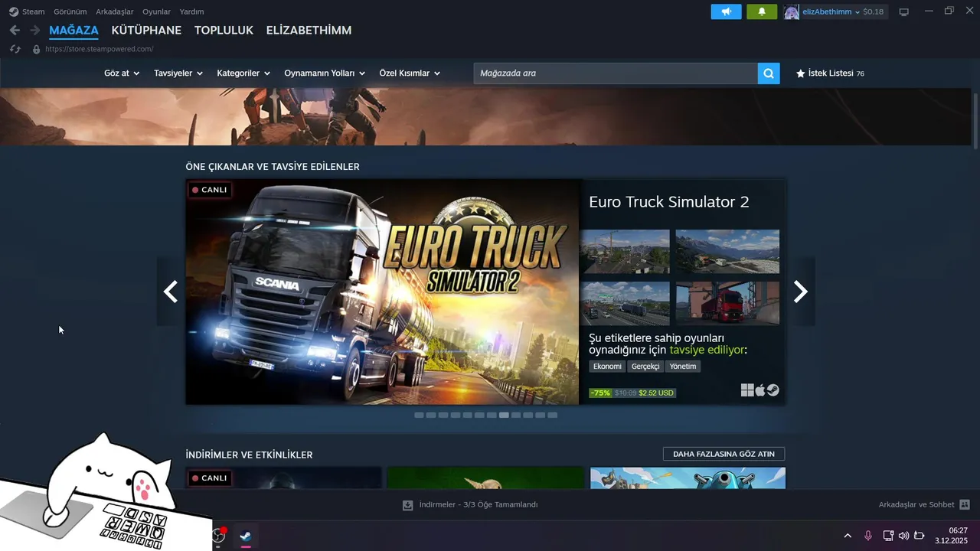View bottom-right red truck screenshot thumbnail
Screen dimensions: 980x551
pos(727,304)
